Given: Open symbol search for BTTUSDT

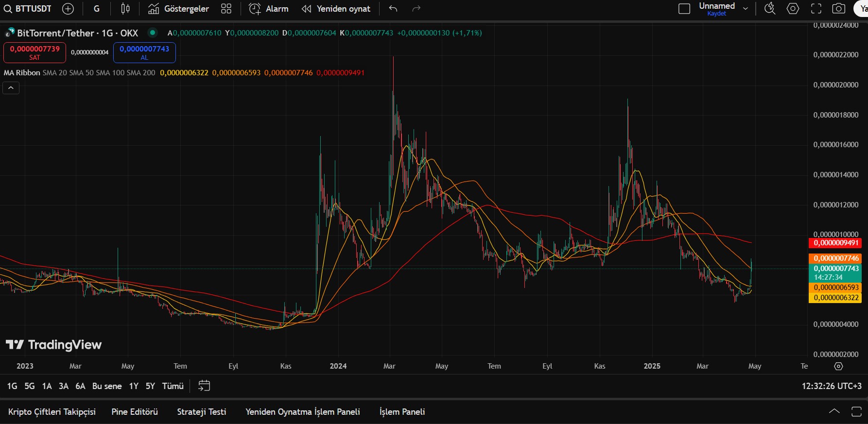Looking at the screenshot, I should coord(28,9).
